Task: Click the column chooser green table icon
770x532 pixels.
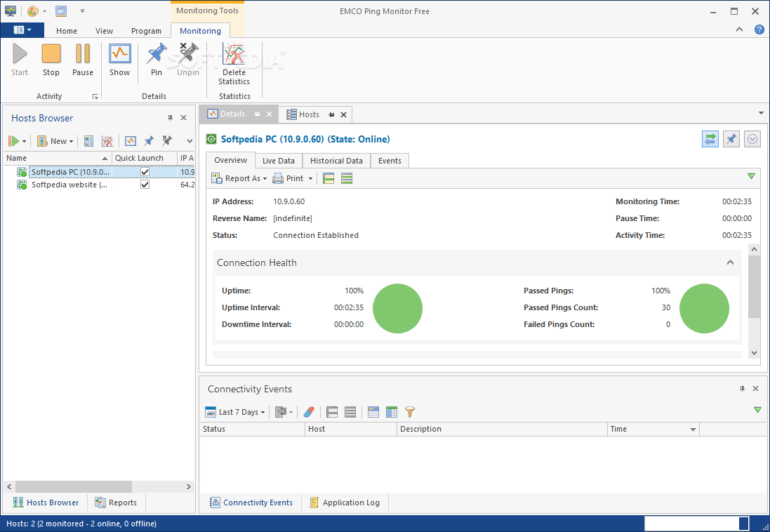Action: pyautogui.click(x=392, y=412)
